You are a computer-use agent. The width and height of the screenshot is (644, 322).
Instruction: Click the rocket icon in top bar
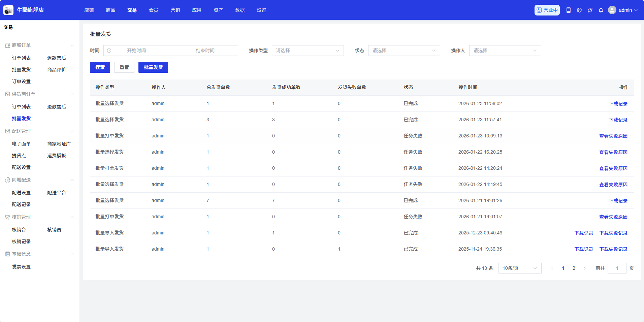pyautogui.click(x=590, y=10)
